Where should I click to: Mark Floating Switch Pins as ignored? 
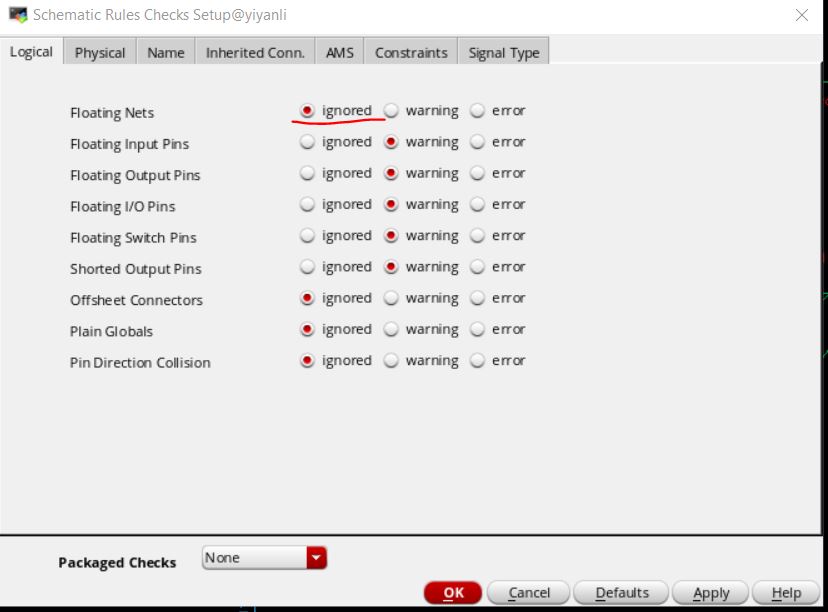tap(307, 236)
